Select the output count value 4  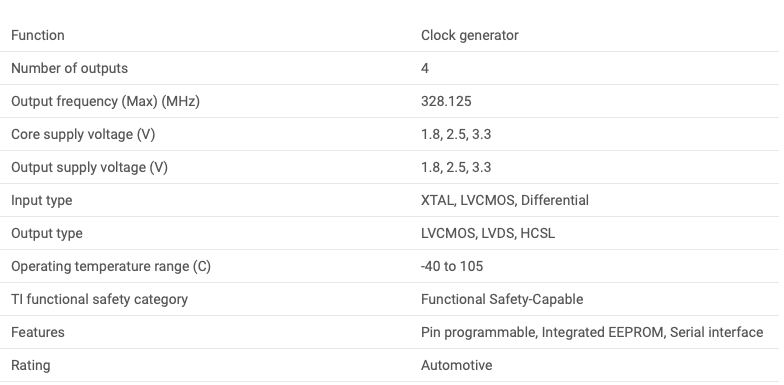tap(425, 68)
